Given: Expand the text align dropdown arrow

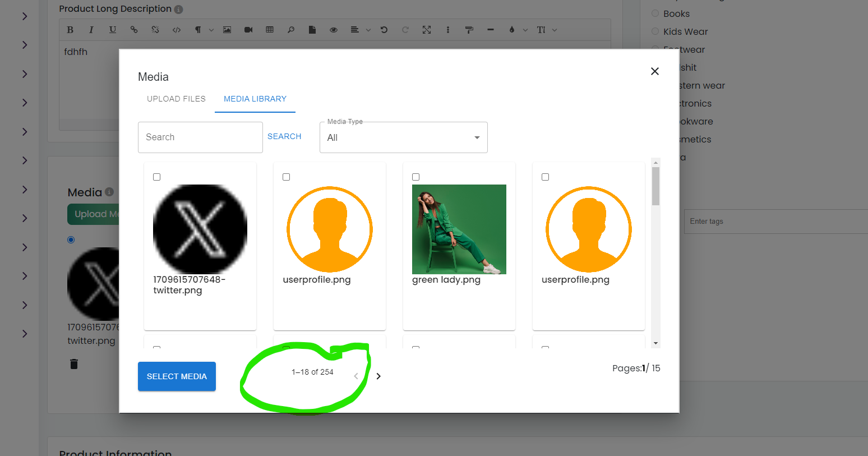Looking at the screenshot, I should [368, 30].
